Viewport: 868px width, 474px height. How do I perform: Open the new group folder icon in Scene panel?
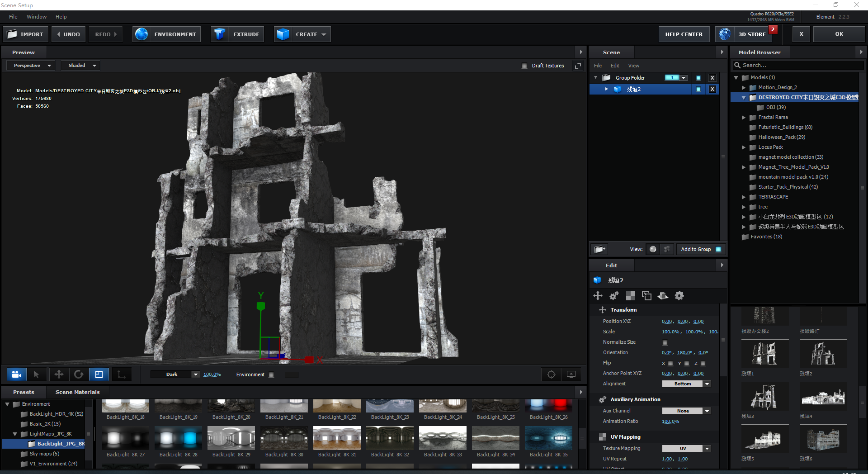tap(599, 249)
